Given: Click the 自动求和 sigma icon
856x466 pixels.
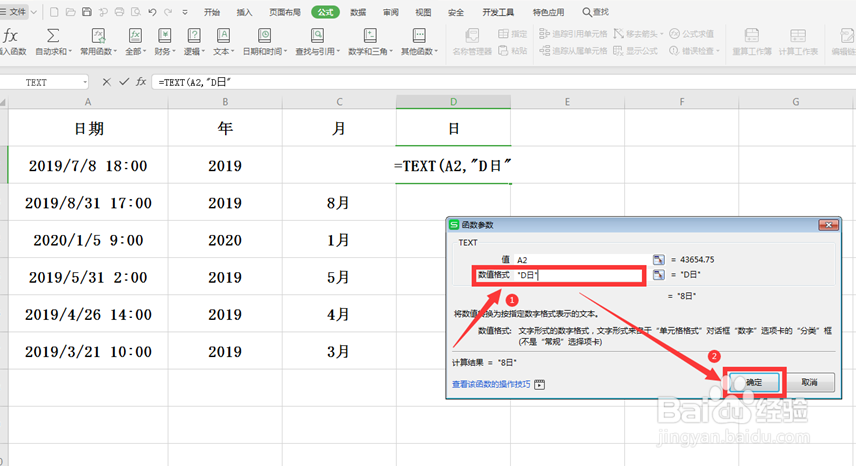Looking at the screenshot, I should (x=52, y=36).
